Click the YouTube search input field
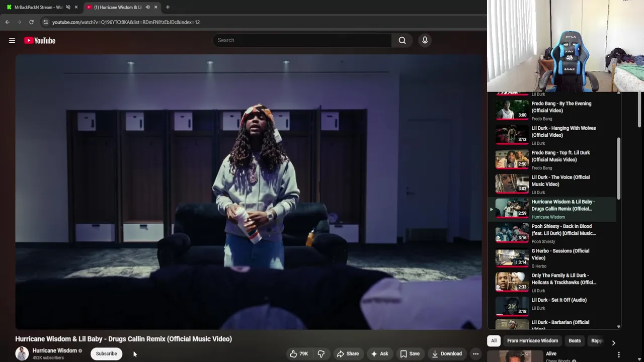Screen dimensions: 644x362 pos(302,40)
